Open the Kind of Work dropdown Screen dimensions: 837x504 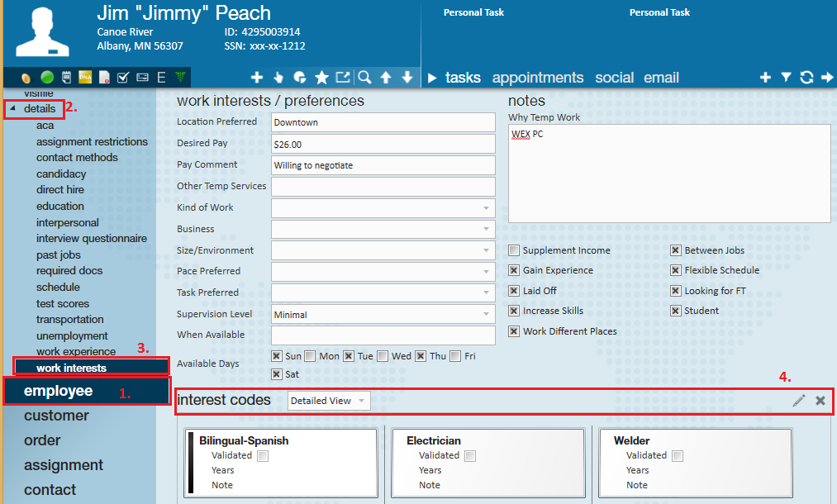tap(383, 207)
